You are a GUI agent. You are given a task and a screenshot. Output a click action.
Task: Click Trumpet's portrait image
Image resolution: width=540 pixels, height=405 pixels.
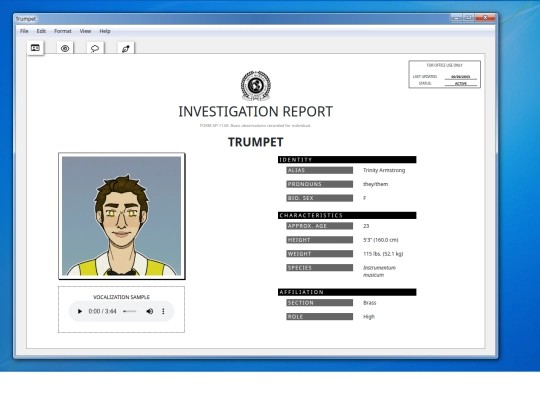tap(122, 216)
